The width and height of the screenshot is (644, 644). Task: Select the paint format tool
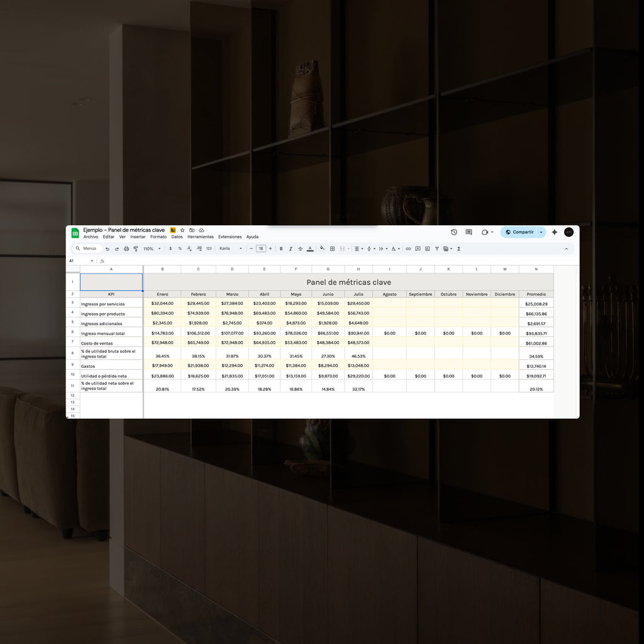[136, 248]
